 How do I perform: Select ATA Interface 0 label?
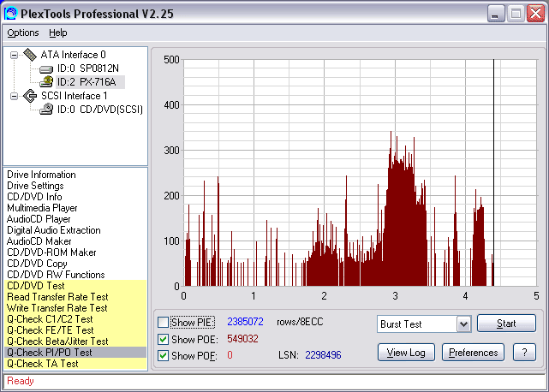click(x=73, y=55)
